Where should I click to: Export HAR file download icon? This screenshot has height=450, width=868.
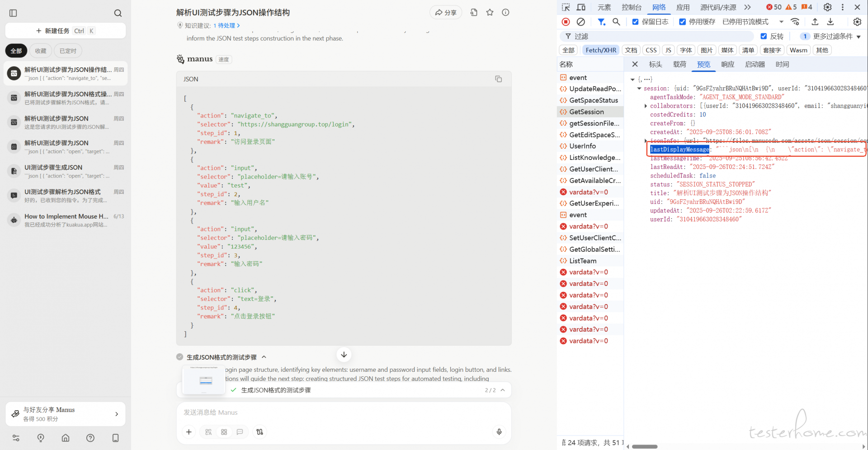coord(830,22)
